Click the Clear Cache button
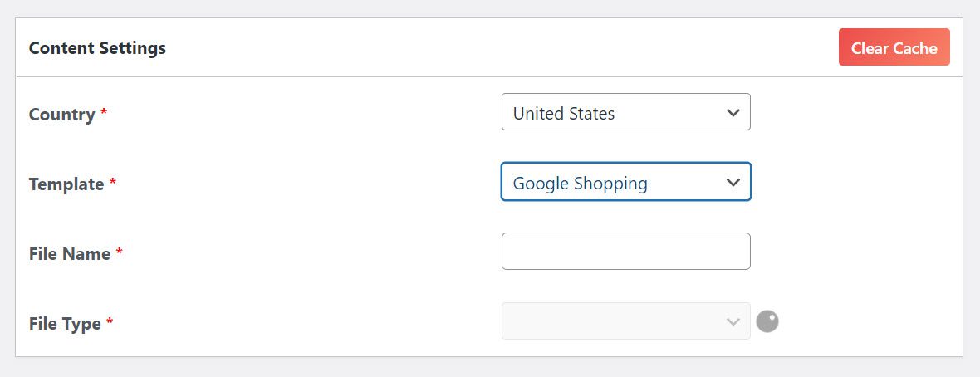The width and height of the screenshot is (980, 377). [x=894, y=47]
